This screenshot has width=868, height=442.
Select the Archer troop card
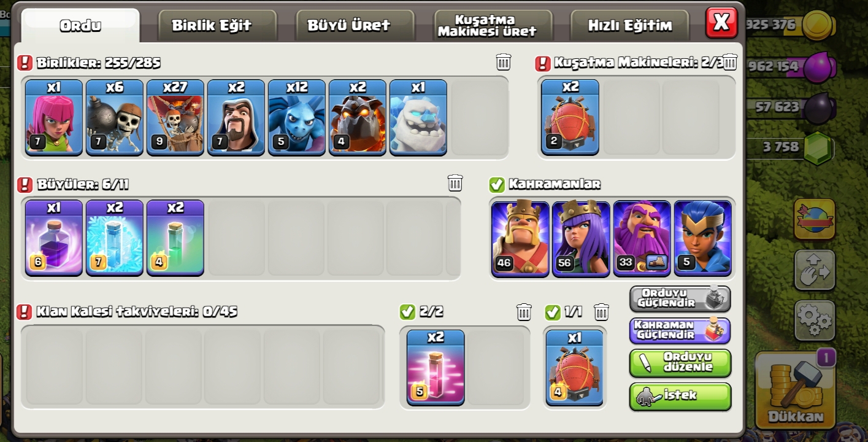(x=53, y=117)
